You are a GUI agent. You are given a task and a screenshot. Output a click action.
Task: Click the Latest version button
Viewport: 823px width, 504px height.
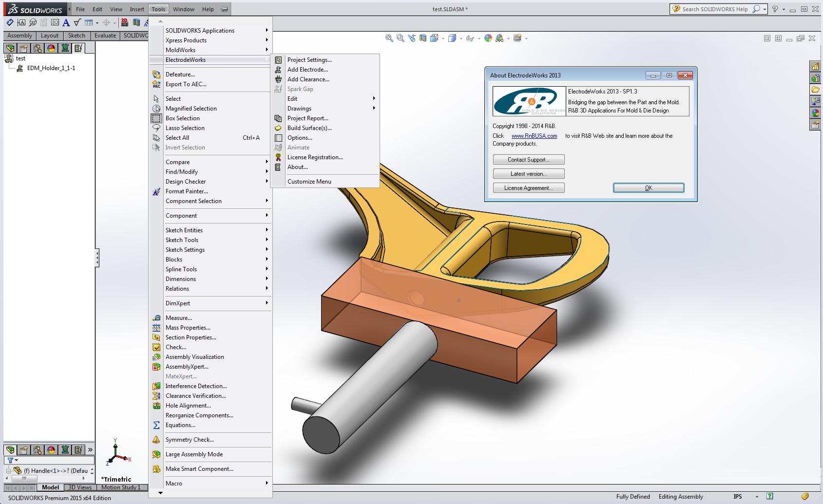(529, 174)
